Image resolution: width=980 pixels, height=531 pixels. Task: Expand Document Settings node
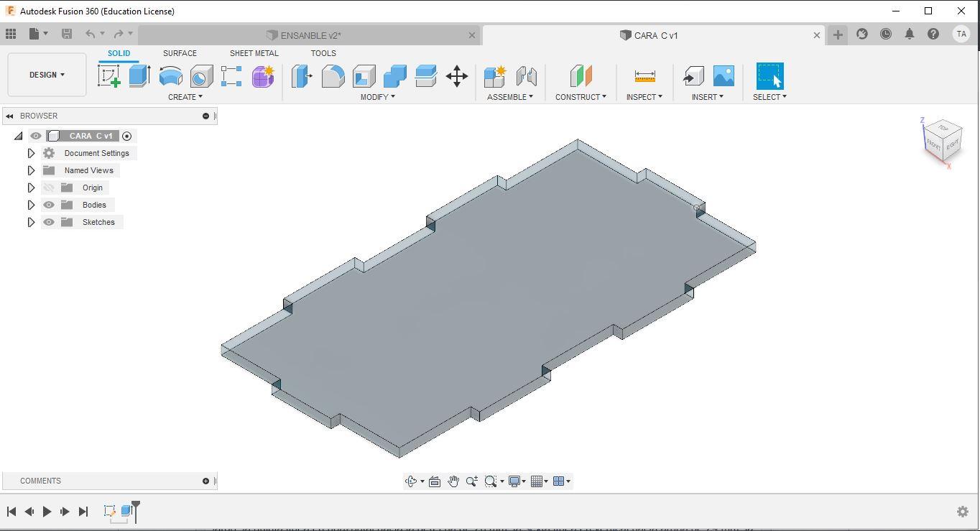coord(31,153)
